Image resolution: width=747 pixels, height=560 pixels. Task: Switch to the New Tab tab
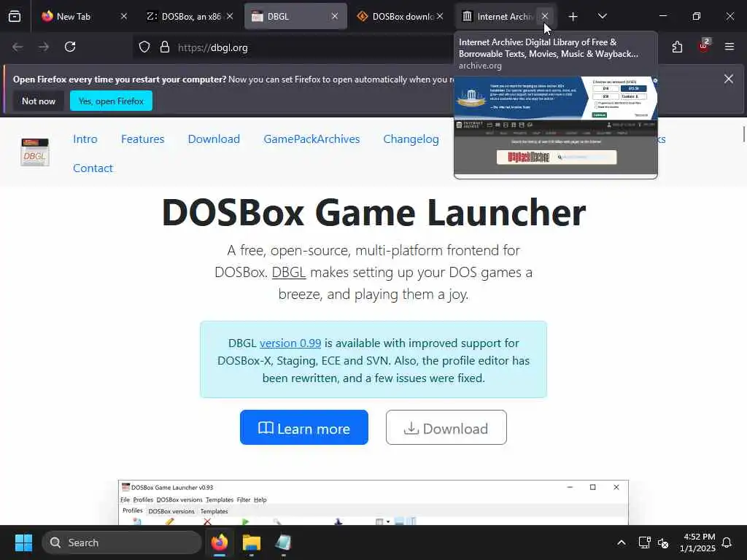[x=85, y=16]
